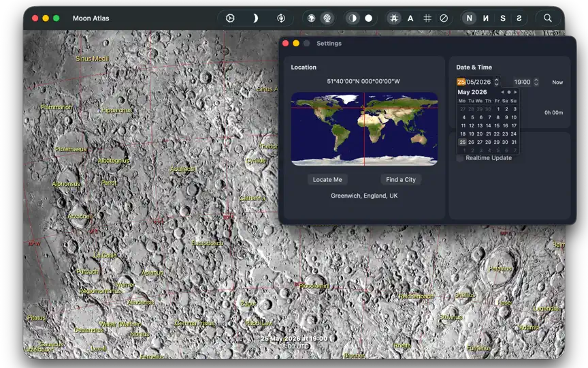Click the circle-slash toolbar icon

coord(444,18)
